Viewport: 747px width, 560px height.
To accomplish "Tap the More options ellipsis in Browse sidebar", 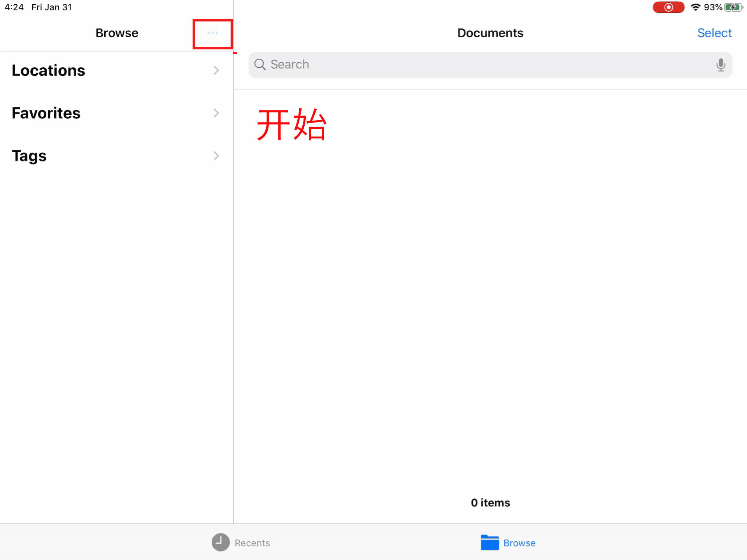I will click(212, 33).
